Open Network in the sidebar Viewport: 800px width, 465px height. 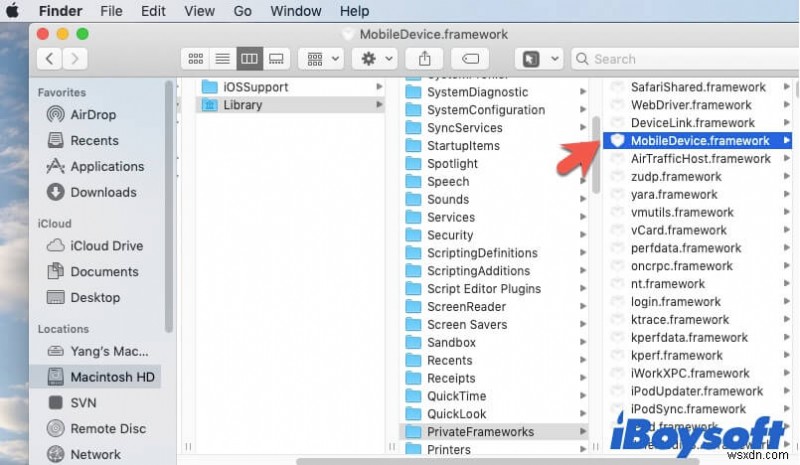point(95,454)
